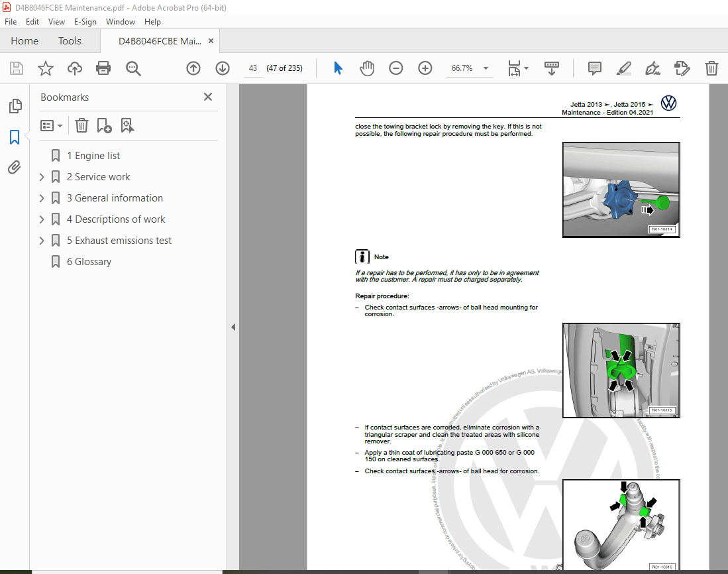Open the zoom level dropdown

486,68
